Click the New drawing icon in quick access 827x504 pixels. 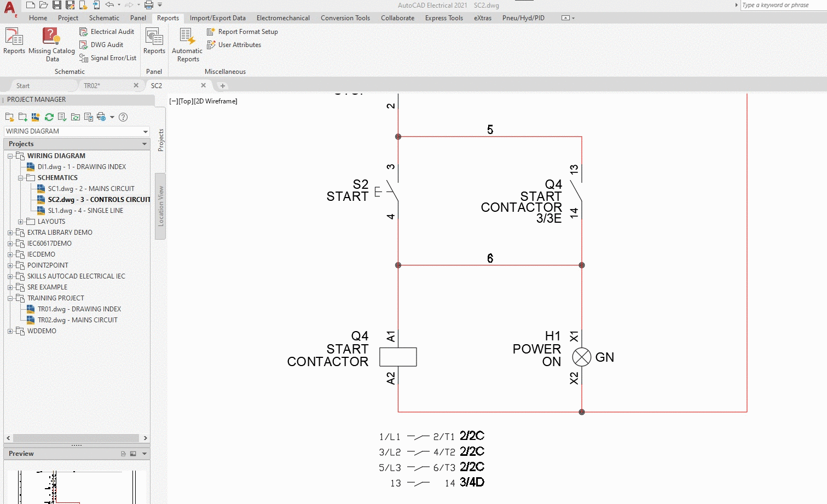coord(31,5)
